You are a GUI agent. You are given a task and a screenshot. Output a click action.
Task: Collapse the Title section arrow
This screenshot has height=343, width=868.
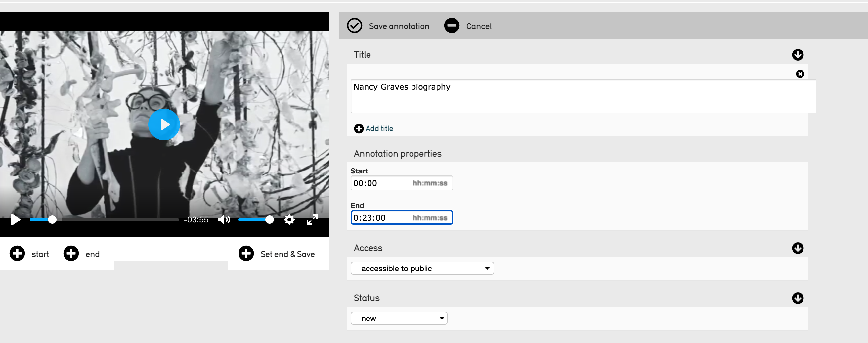[x=798, y=55]
